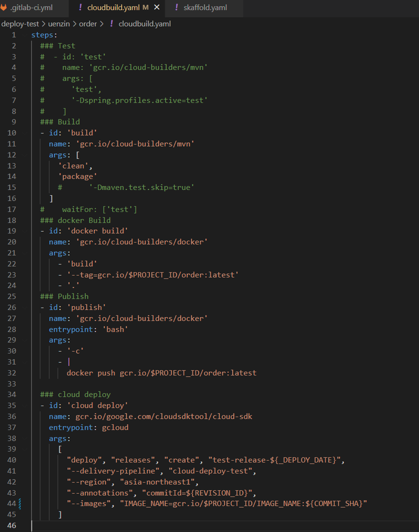Click the '### Publish' comment
Viewport: 419px width, 532px height.
64,296
